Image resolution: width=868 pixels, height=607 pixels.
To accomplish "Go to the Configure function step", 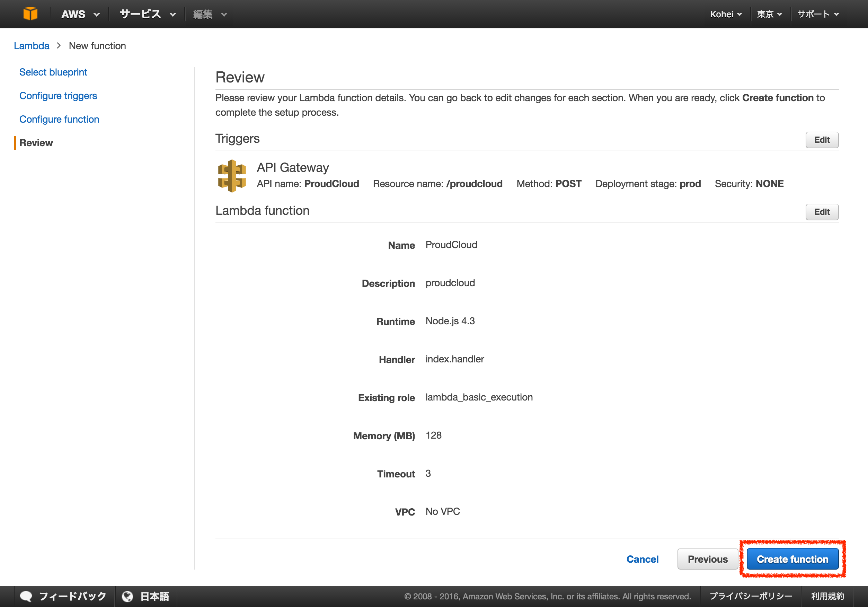I will (x=59, y=119).
